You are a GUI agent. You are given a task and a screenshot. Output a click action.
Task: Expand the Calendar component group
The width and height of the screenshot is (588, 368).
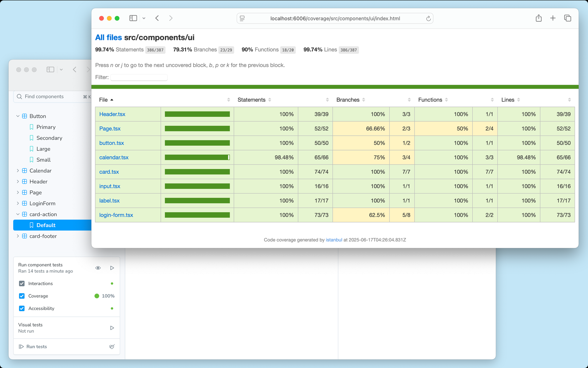18,170
